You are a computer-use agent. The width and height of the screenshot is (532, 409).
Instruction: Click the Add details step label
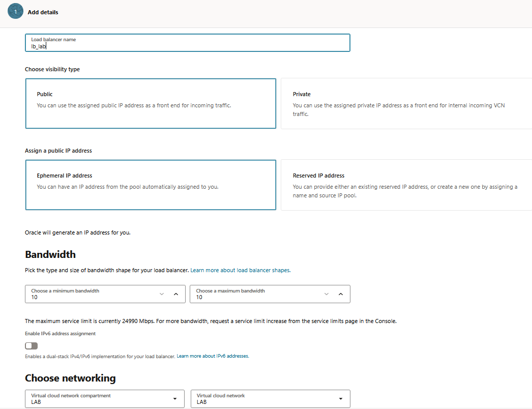[x=43, y=12]
